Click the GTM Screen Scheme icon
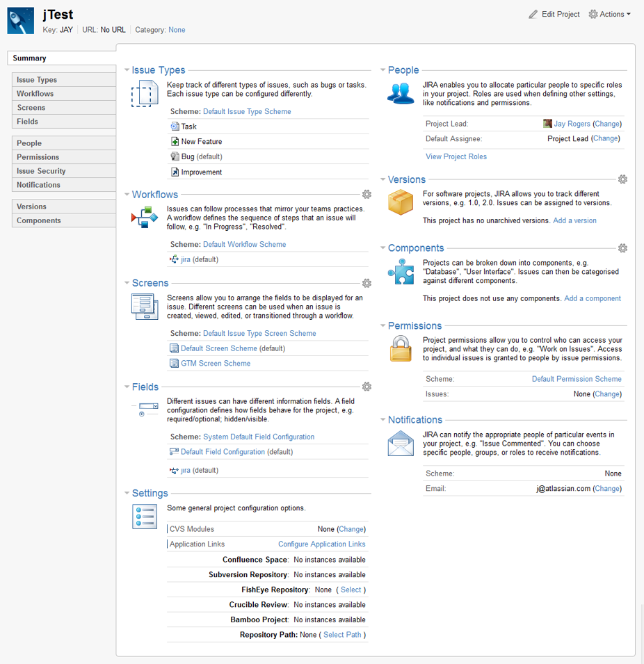The width and height of the screenshot is (644, 664). 174,364
